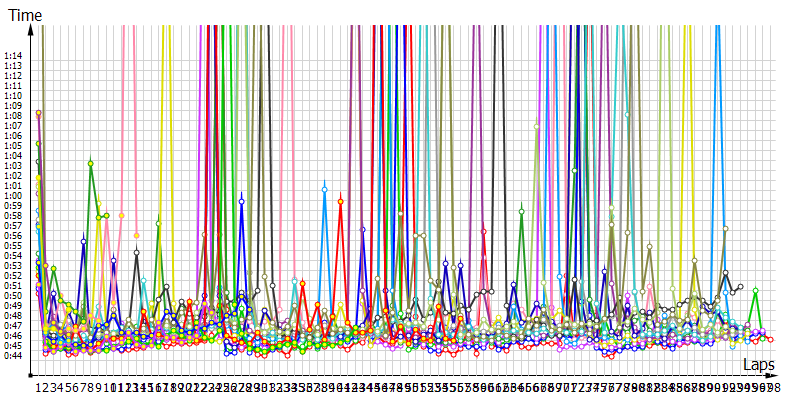
Task: Select the 1:14 label on the Time axis
Action: (x=13, y=56)
